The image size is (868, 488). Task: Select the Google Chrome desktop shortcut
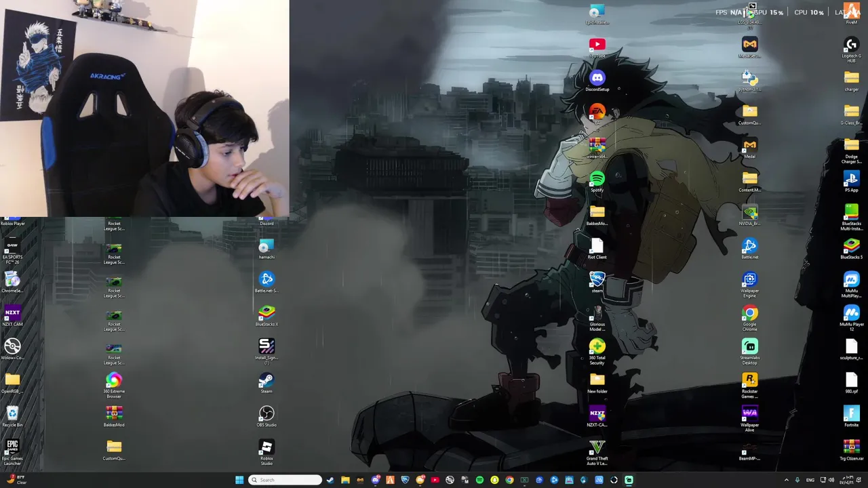749,317
